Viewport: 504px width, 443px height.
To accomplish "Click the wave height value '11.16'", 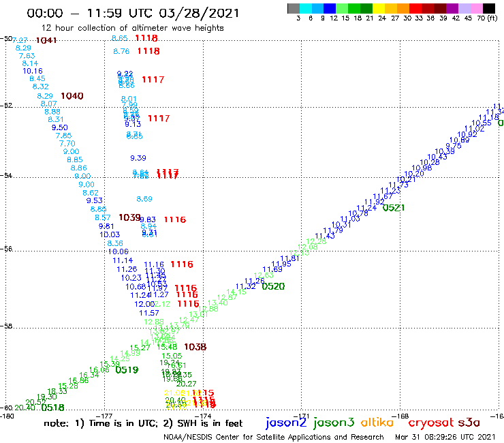I will pos(154,264).
